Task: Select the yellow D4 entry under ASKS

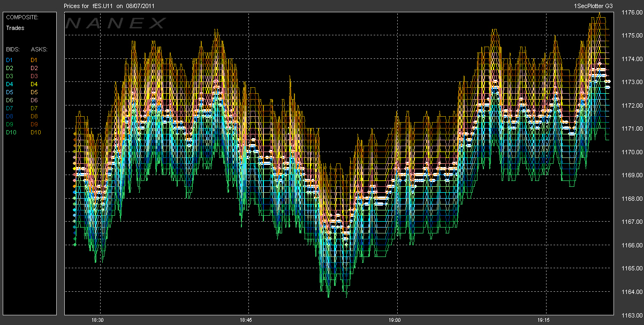Action: tap(34, 84)
